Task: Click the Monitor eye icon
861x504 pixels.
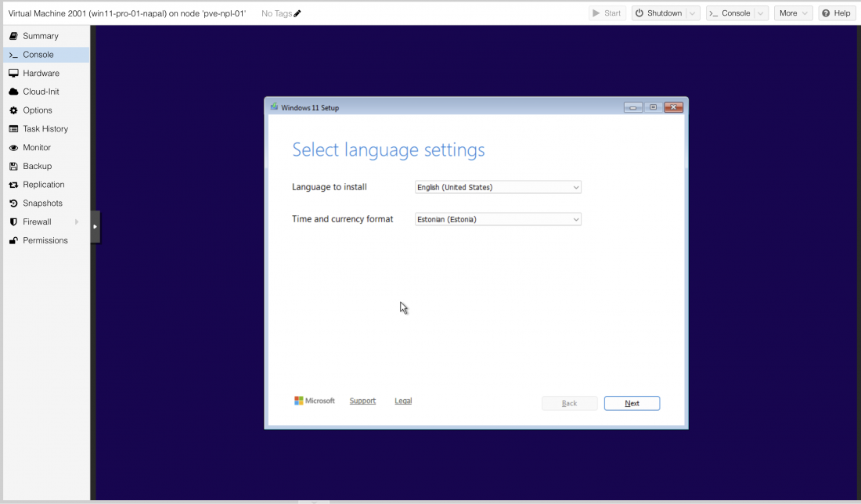Action: (x=14, y=148)
